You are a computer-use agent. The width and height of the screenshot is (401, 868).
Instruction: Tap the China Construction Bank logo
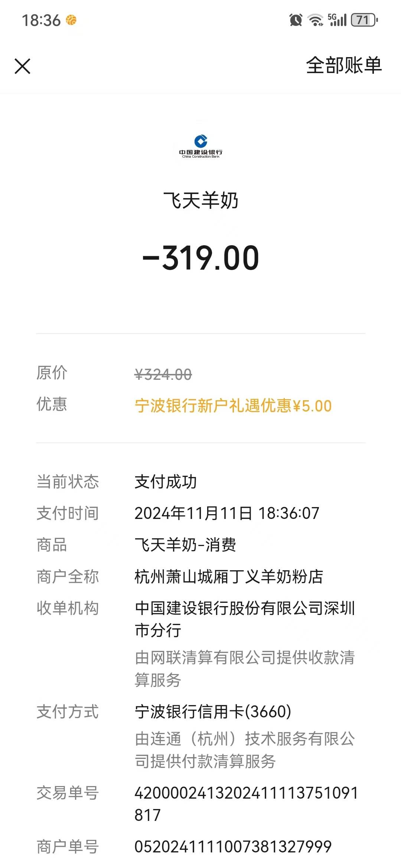[201, 145]
